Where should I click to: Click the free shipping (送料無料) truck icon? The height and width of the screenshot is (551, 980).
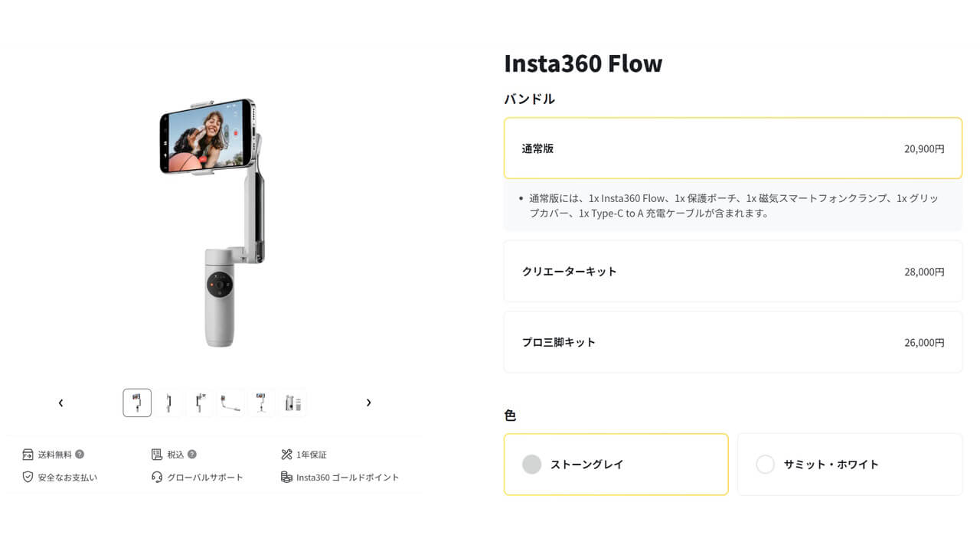pos(28,454)
